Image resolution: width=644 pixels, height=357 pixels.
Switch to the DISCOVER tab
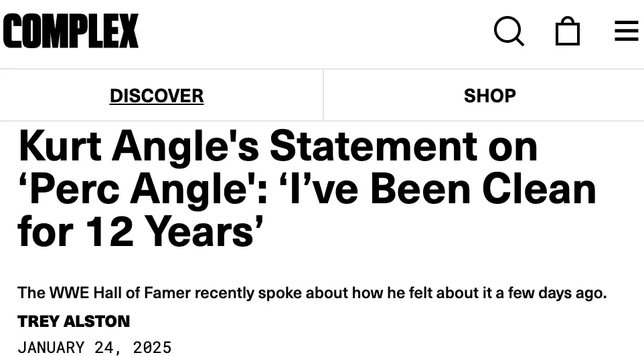point(157,96)
